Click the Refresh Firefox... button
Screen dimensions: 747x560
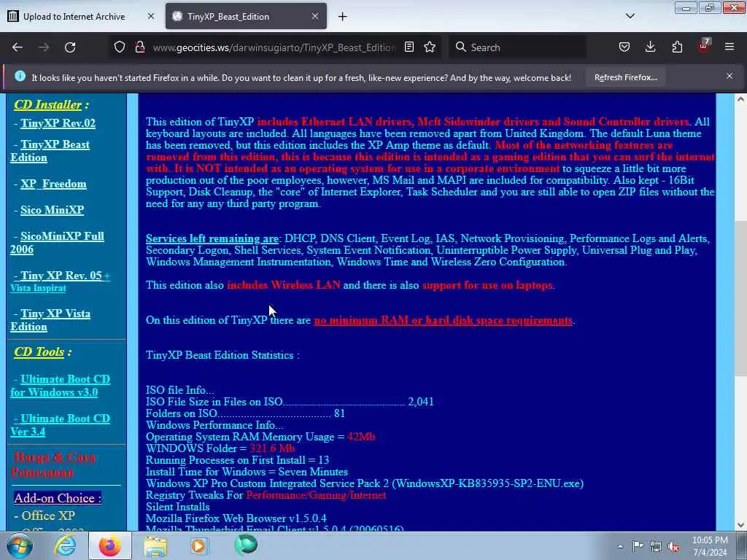(625, 77)
